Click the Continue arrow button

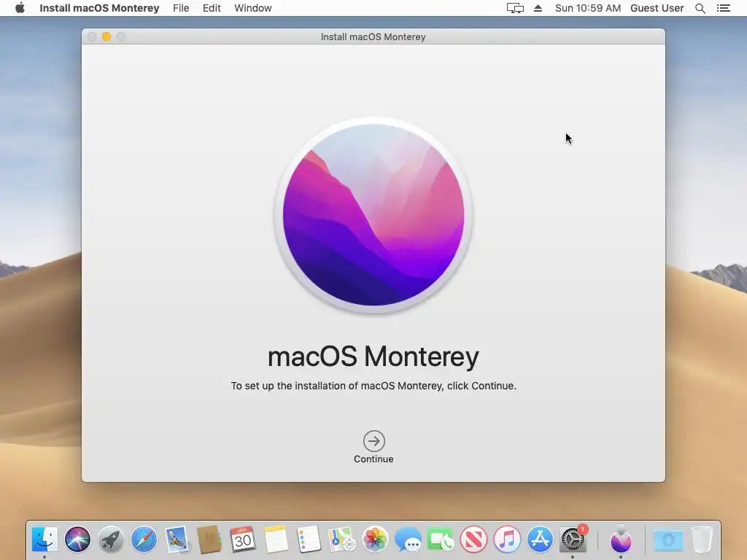click(374, 441)
